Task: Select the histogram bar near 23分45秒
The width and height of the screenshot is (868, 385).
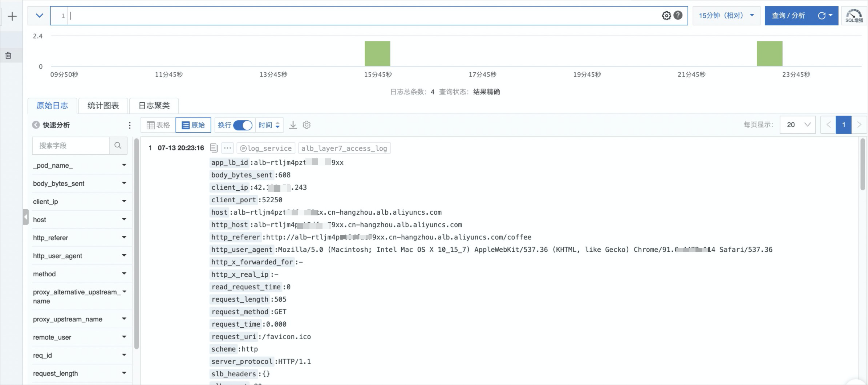Action: coord(770,53)
